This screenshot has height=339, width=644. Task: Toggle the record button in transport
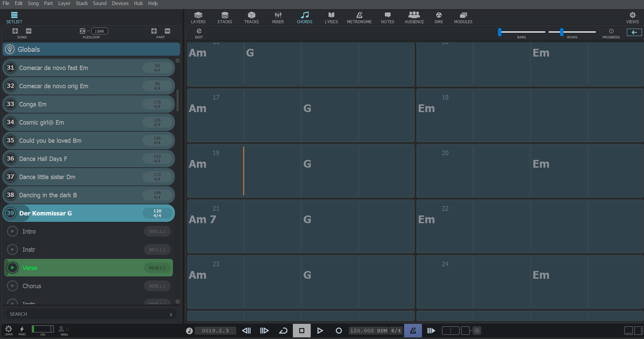coord(339,331)
